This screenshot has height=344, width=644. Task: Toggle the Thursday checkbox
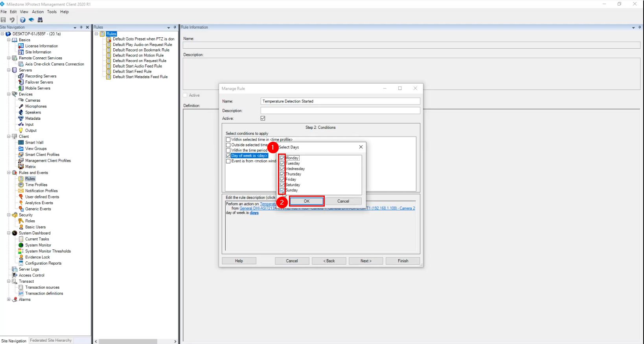282,174
